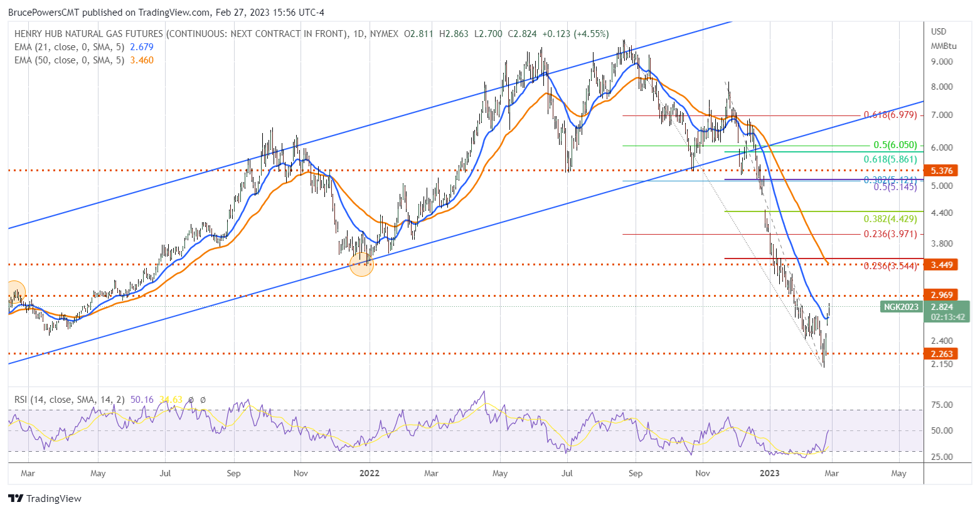This screenshot has height=512, width=980.
Task: Click the second Ø icon in the RSI legend
Action: tap(203, 400)
